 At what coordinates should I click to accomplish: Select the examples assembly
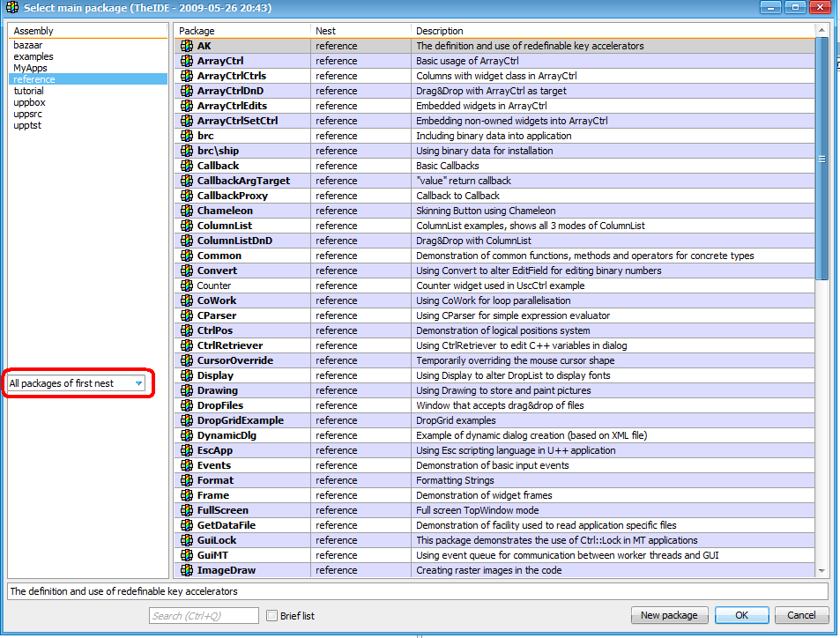click(x=33, y=56)
